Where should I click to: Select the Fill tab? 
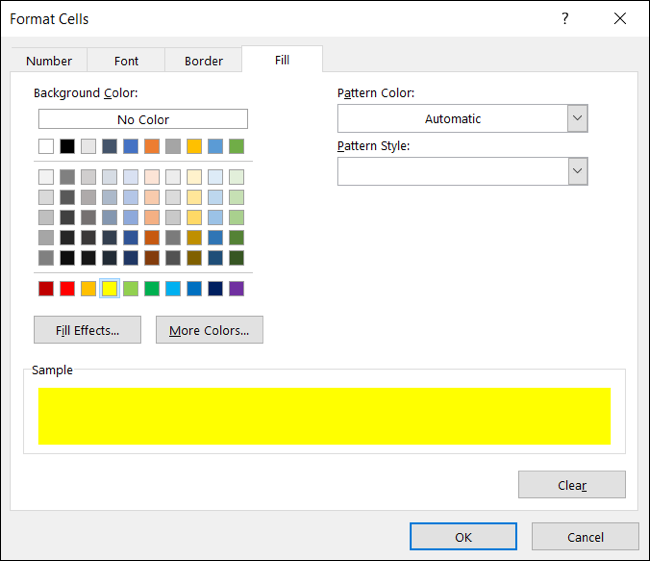tap(282, 60)
